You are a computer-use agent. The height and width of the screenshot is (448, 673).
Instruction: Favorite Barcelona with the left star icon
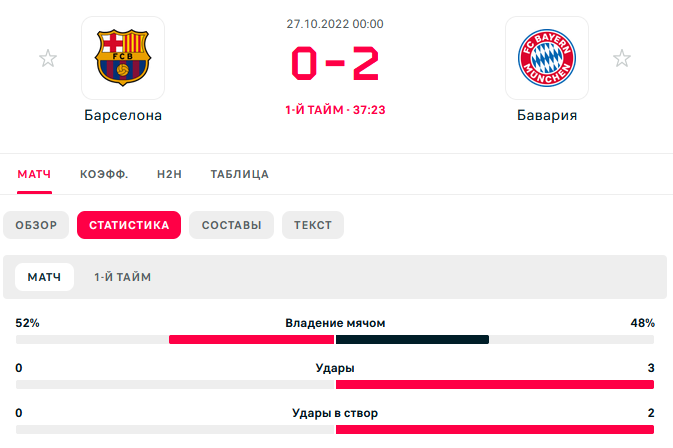(48, 59)
